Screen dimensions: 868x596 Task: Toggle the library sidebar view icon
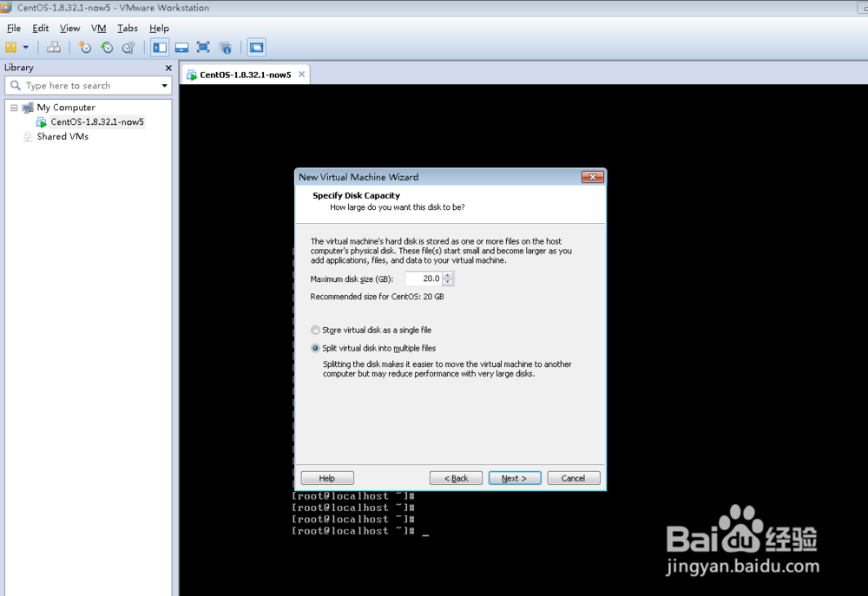click(160, 48)
